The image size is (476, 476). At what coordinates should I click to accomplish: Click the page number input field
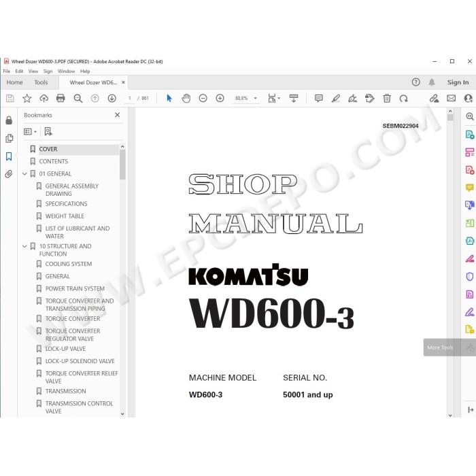point(130,99)
